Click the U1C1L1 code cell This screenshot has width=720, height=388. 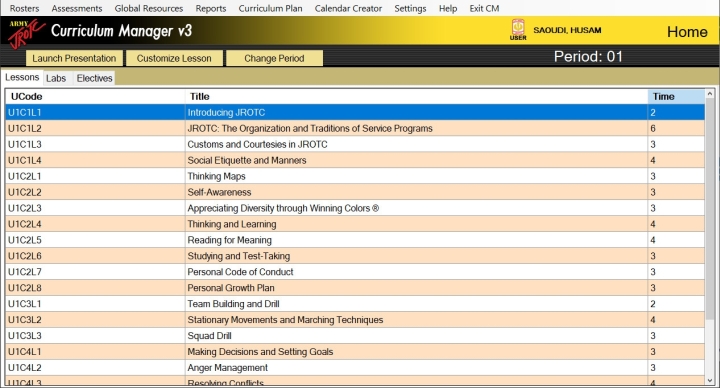95,112
